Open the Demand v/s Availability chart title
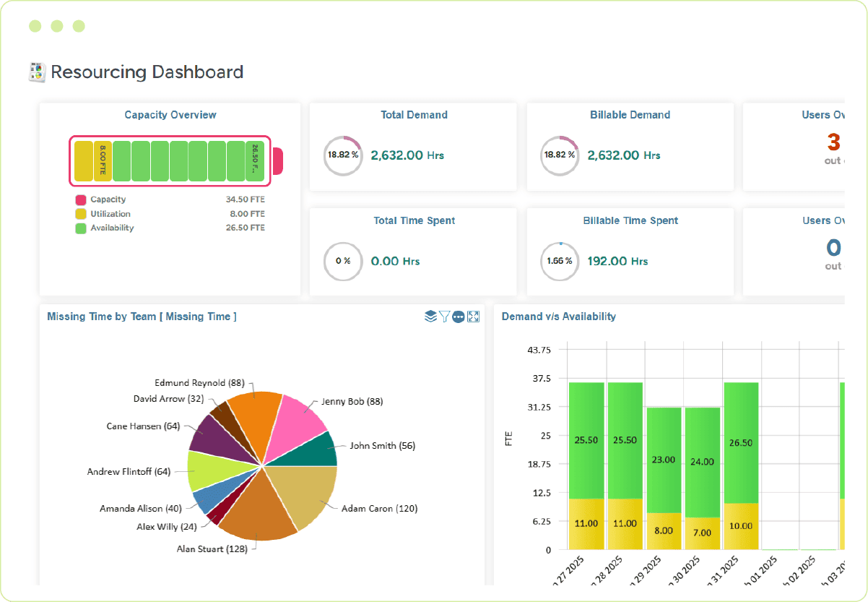Screen dimensions: 868x602 point(558,316)
